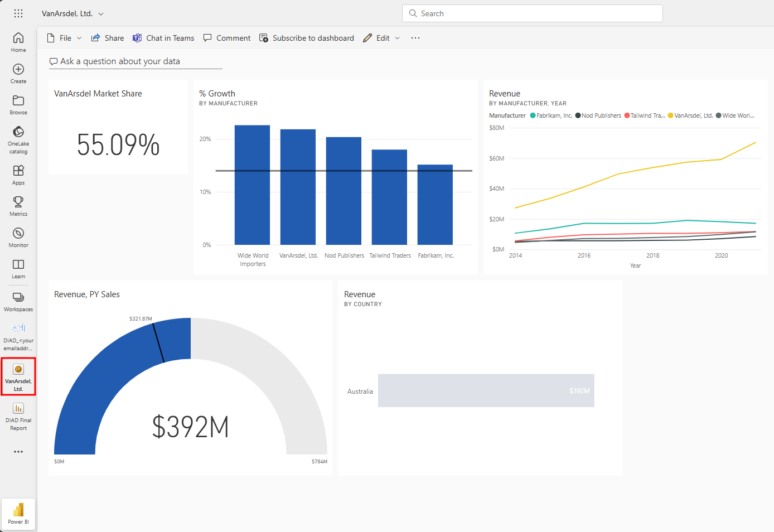Expand the File menu chevron
The height and width of the screenshot is (532, 774).
79,38
